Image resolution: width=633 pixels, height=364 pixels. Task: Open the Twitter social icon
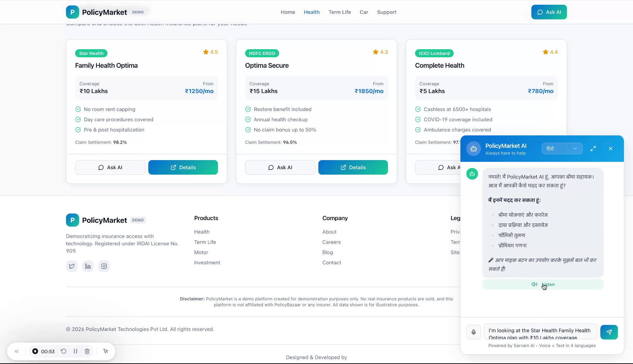(x=71, y=266)
